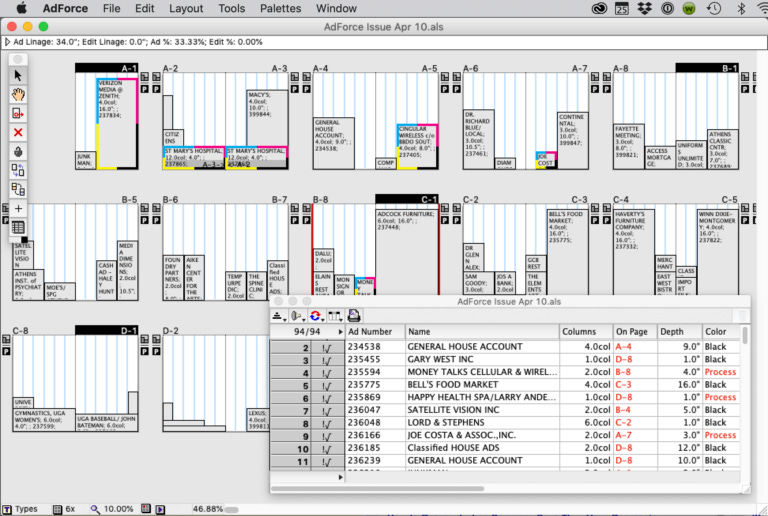Select the hand pan tool

18,94
